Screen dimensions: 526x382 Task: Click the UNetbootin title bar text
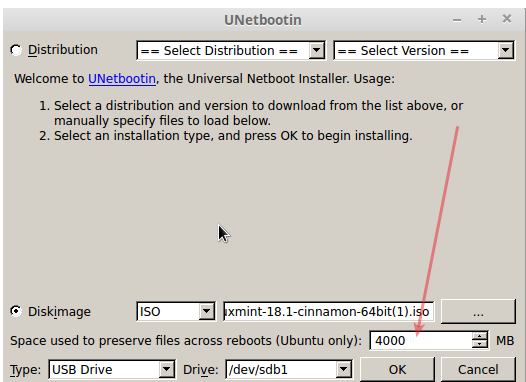(x=263, y=20)
